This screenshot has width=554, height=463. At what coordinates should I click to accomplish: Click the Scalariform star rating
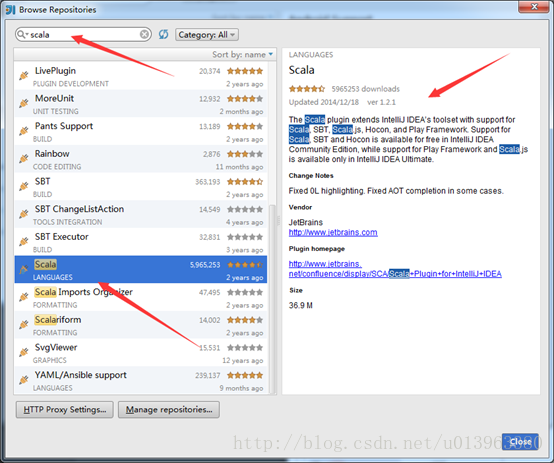245,320
